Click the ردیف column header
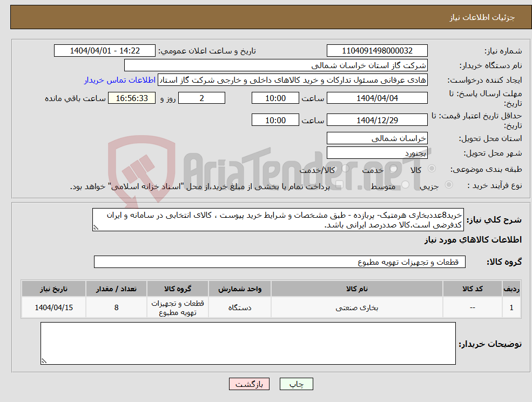This screenshot has width=532, height=402. 511,289
